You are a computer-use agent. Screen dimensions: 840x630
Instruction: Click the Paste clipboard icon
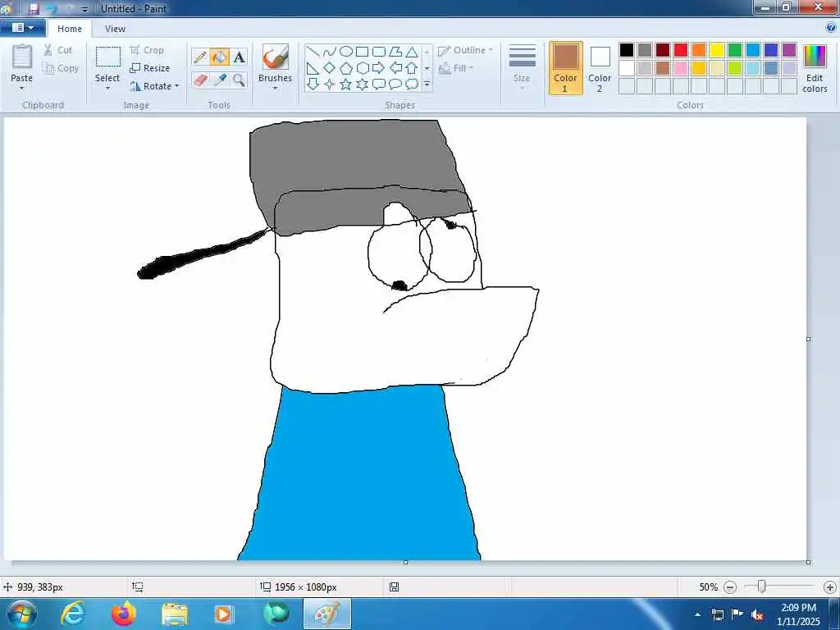(x=22, y=57)
